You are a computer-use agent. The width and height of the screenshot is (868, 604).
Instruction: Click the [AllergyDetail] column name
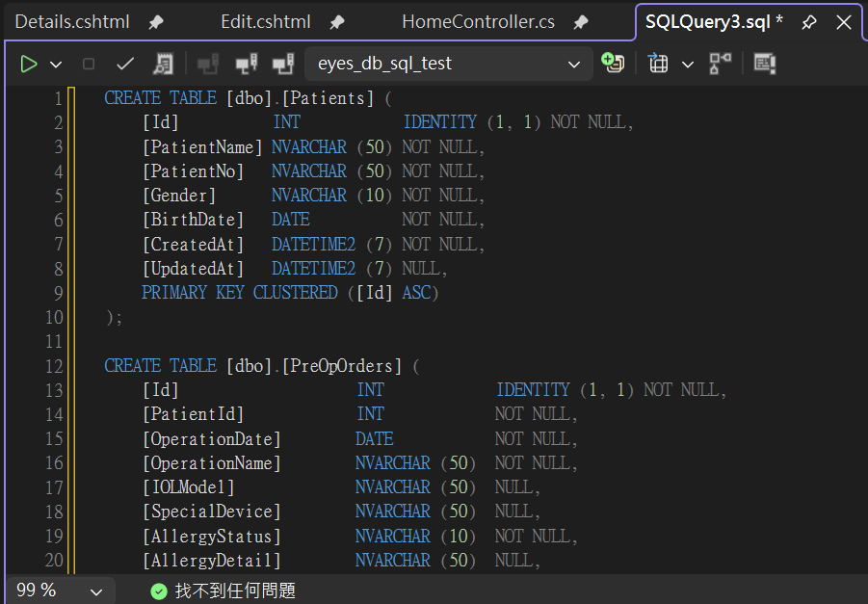(212, 561)
